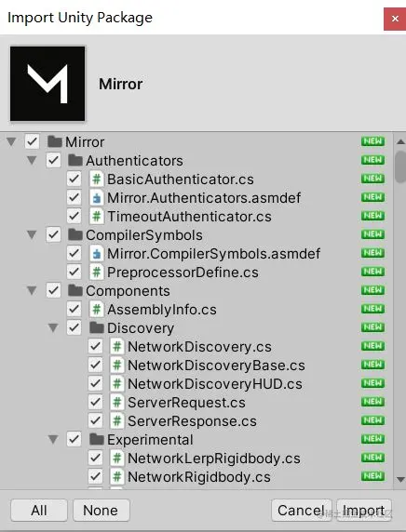Select the NetworkLerpRigidbody.cs entry

coord(214,459)
